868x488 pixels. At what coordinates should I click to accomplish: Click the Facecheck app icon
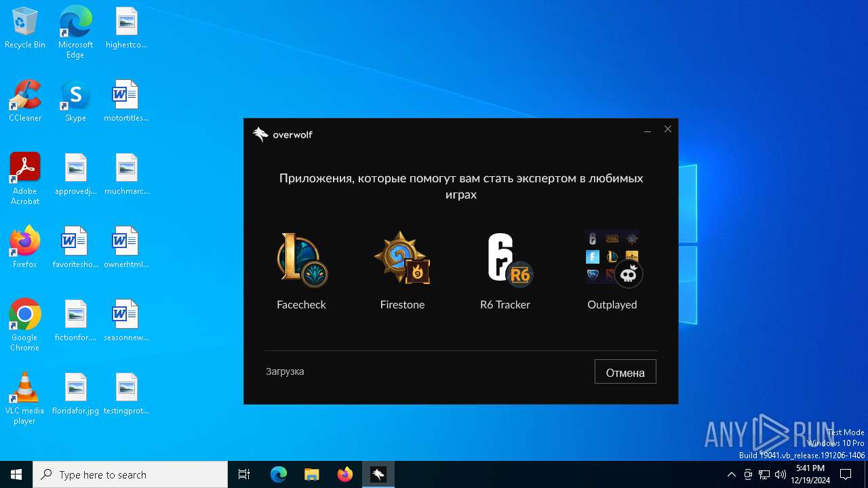pos(302,260)
